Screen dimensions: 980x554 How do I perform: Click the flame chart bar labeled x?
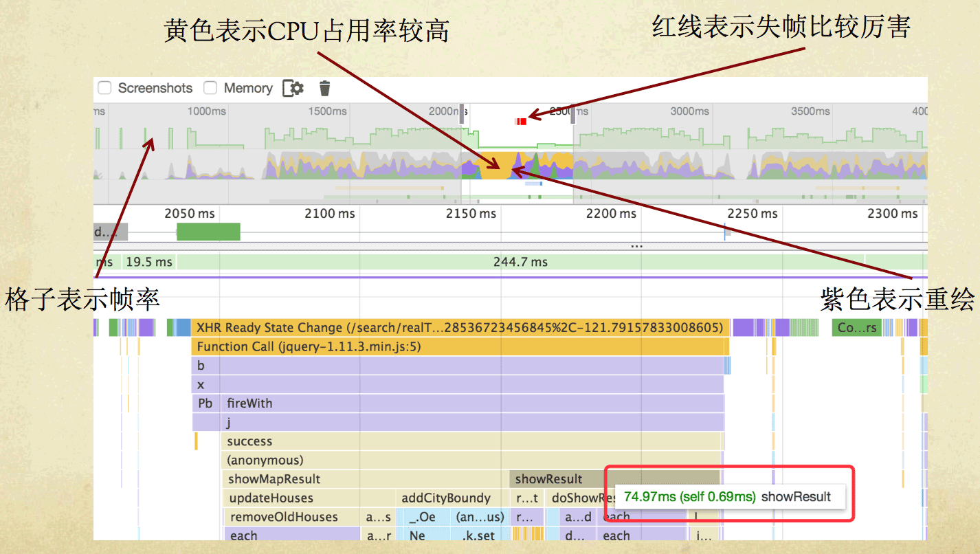(458, 385)
